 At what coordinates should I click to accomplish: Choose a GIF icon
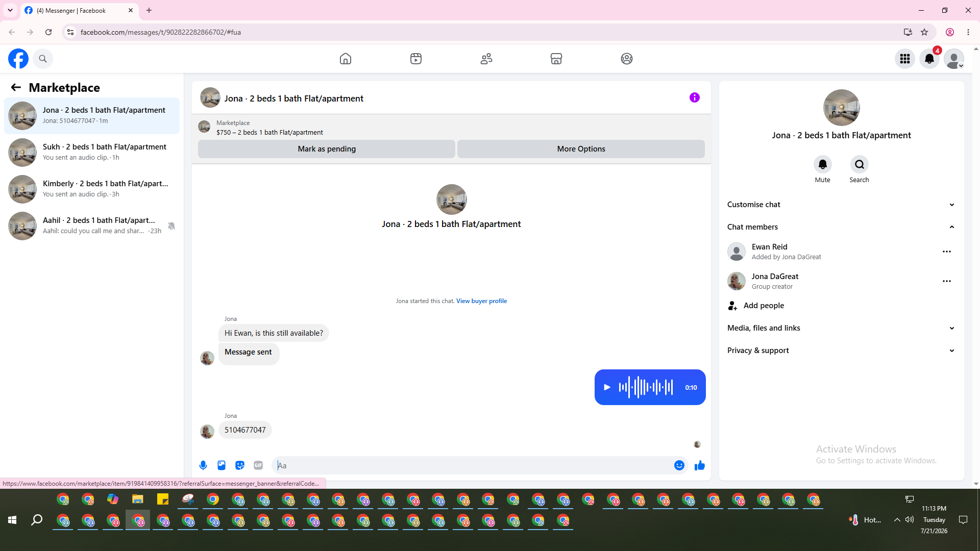pyautogui.click(x=258, y=465)
